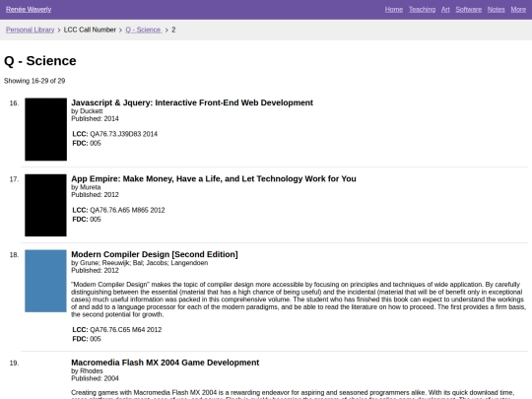Click the authors line starting 'by Grune; Reeuwijk'

pos(140,263)
